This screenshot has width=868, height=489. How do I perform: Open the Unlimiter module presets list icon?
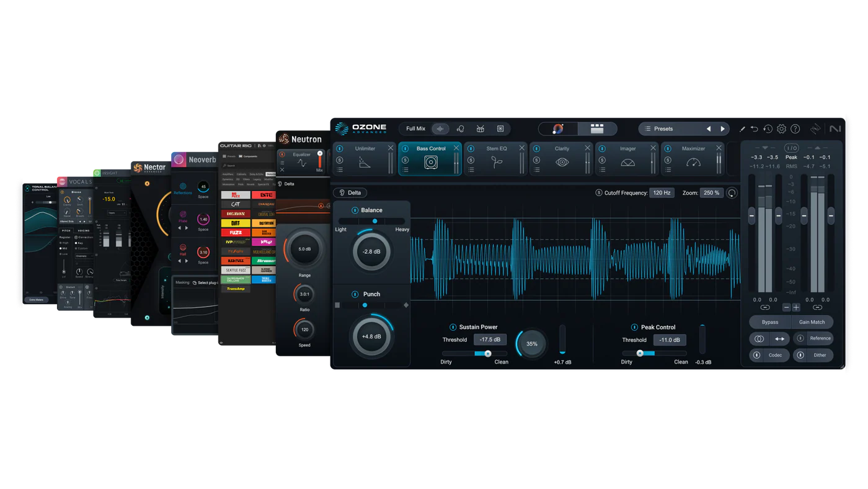tap(340, 170)
